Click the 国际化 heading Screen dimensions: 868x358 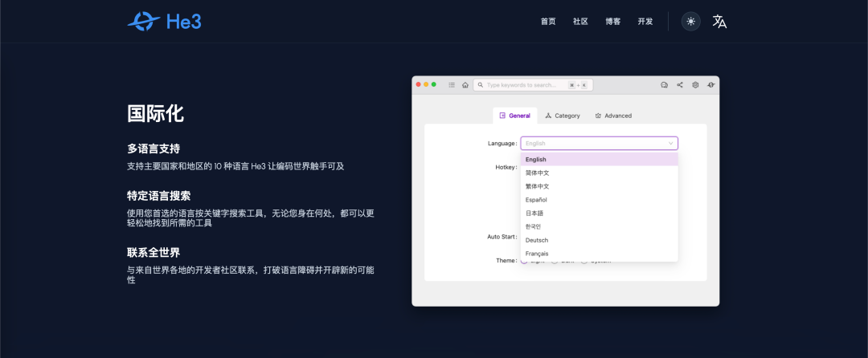(156, 114)
